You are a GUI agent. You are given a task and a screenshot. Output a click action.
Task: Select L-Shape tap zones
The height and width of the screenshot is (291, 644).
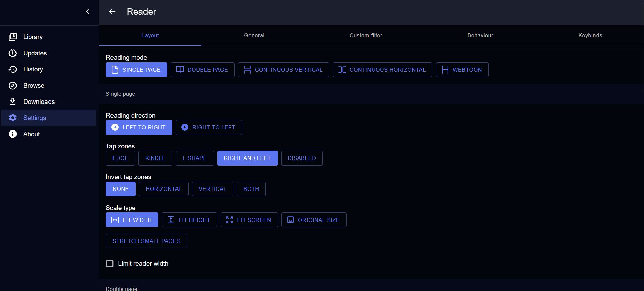[195, 158]
